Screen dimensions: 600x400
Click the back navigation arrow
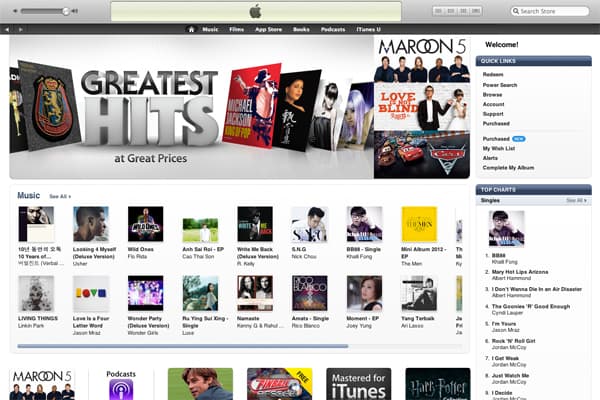click(x=8, y=29)
